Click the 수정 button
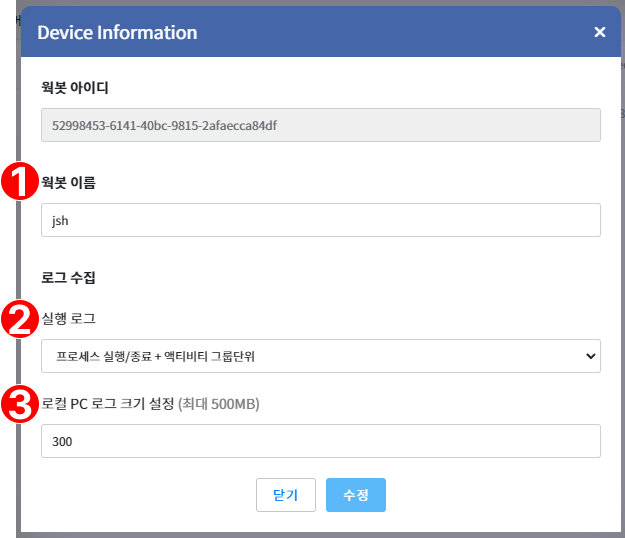 tap(356, 495)
